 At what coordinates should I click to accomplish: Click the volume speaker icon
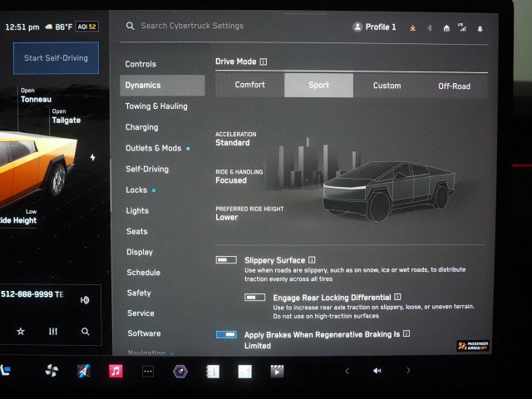tap(377, 371)
